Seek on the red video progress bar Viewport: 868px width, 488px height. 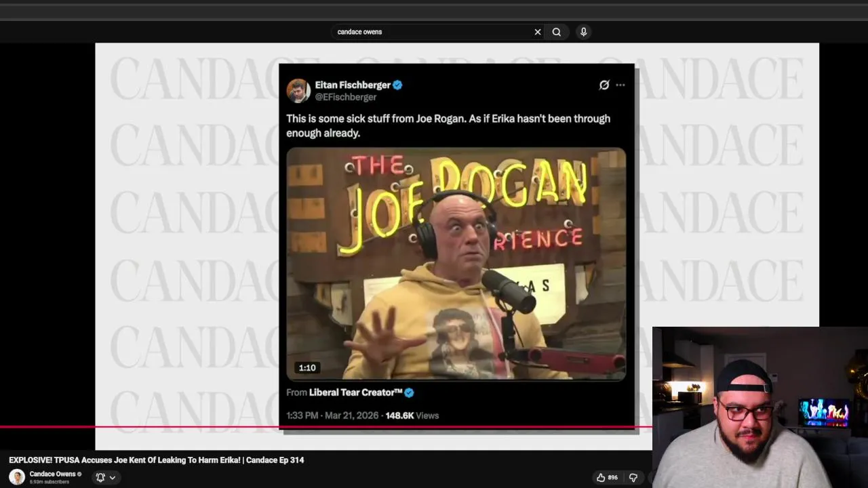[x=325, y=427]
